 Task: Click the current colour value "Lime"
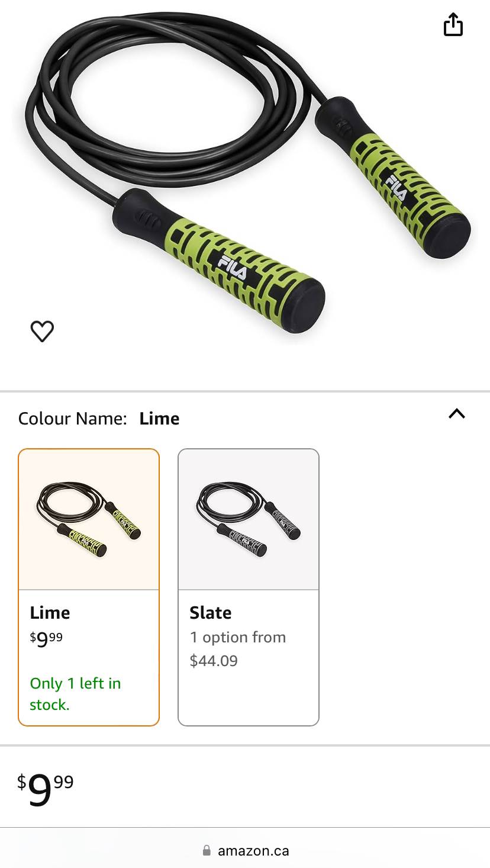pos(159,418)
